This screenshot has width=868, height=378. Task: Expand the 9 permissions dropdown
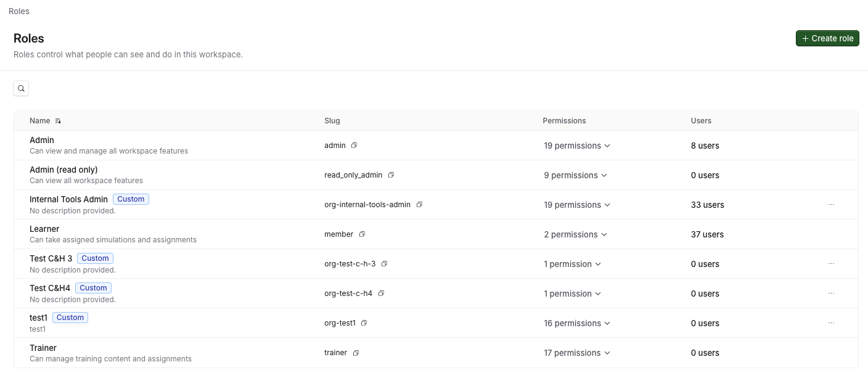click(x=575, y=175)
